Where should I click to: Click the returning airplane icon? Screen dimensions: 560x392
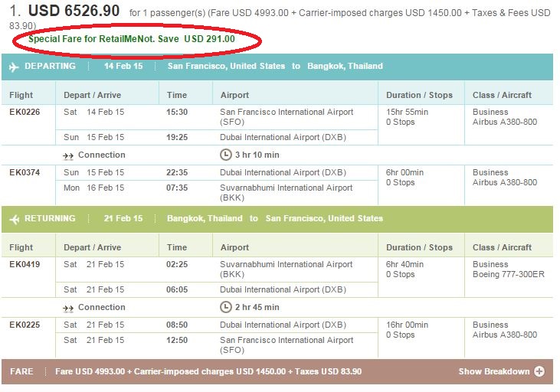click(14, 219)
